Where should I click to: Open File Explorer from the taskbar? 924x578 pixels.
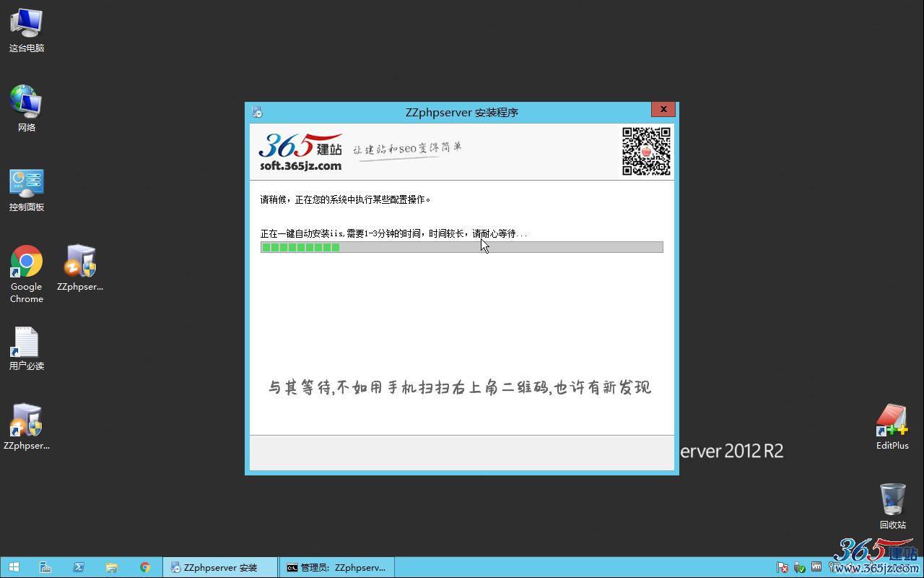112,567
